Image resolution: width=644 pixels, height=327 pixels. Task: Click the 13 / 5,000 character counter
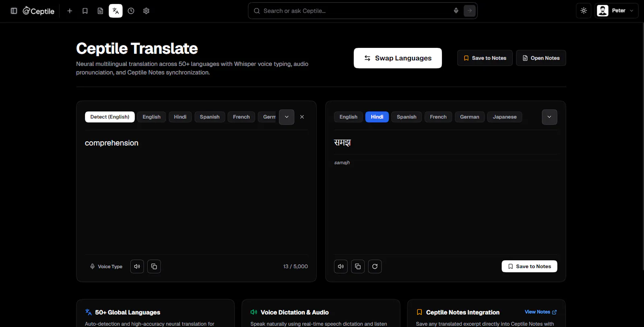(295, 266)
